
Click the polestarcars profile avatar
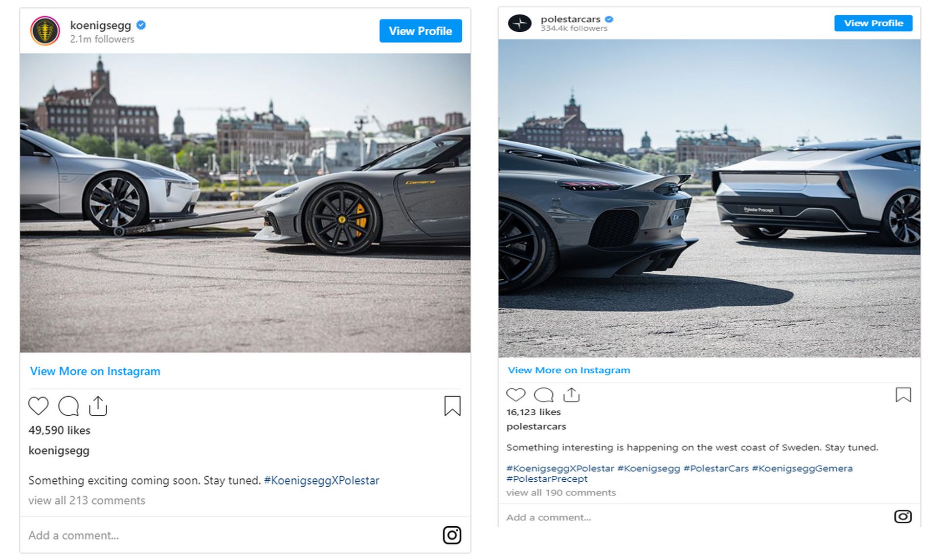pos(519,23)
